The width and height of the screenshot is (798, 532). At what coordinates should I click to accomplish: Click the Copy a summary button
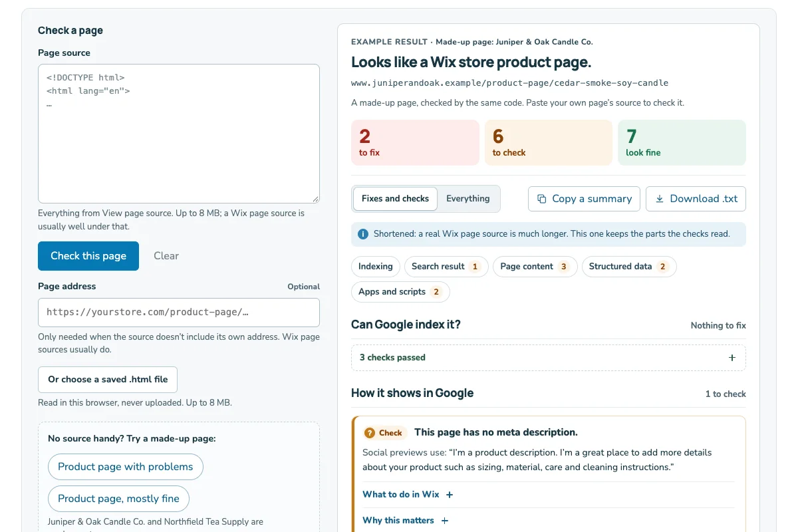[x=585, y=199]
